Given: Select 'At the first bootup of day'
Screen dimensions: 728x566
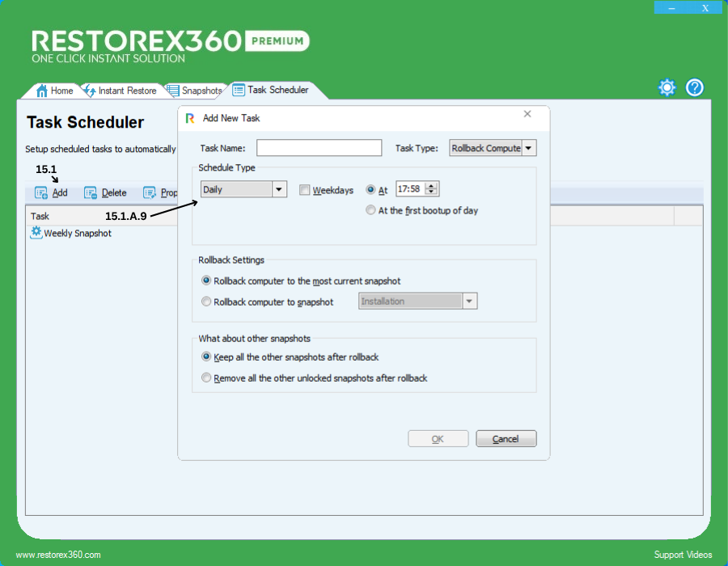Looking at the screenshot, I should coord(371,210).
